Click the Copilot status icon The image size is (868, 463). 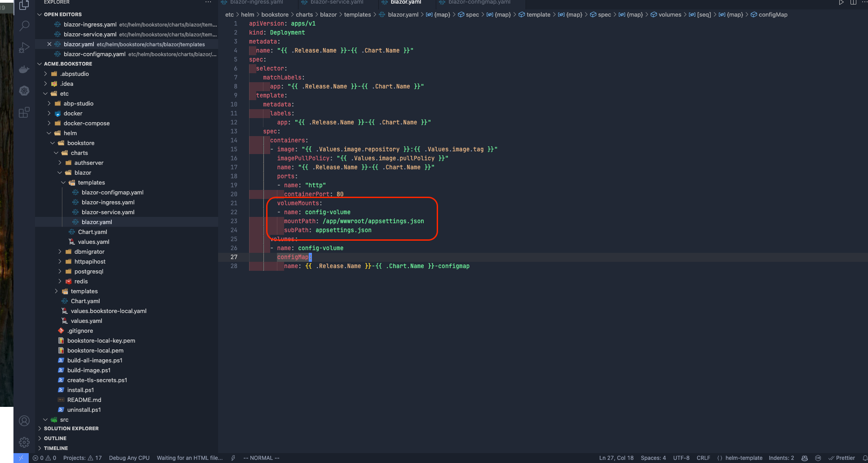(x=804, y=458)
